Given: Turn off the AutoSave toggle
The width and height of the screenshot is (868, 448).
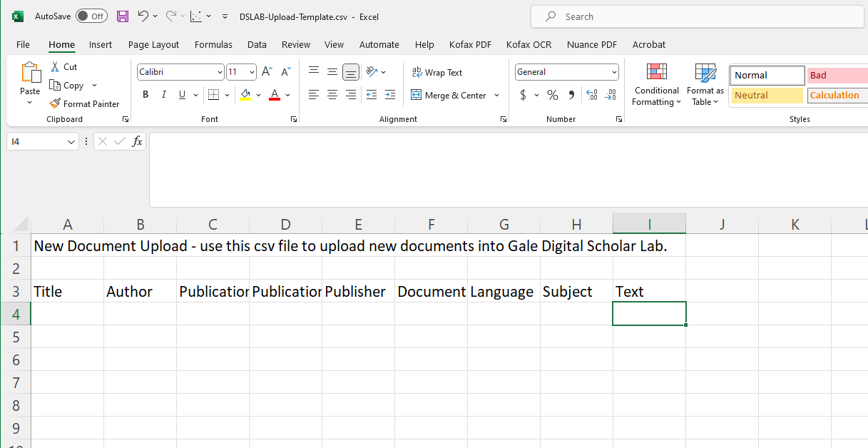Looking at the screenshot, I should point(91,16).
